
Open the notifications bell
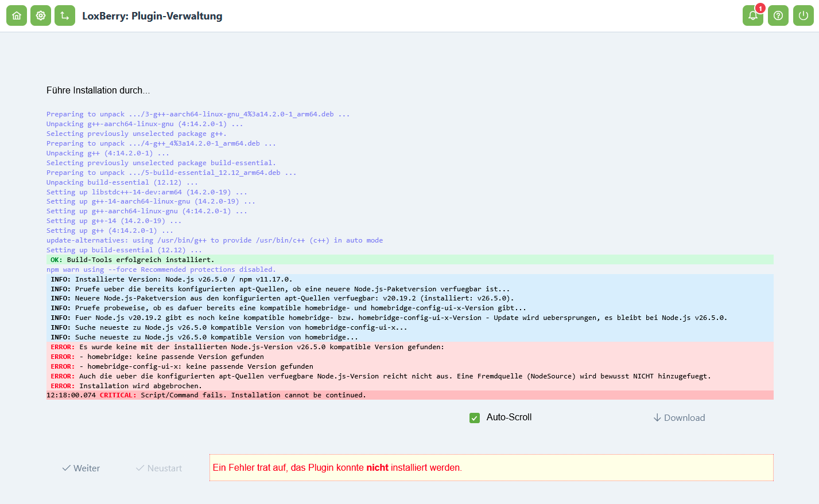click(x=753, y=15)
